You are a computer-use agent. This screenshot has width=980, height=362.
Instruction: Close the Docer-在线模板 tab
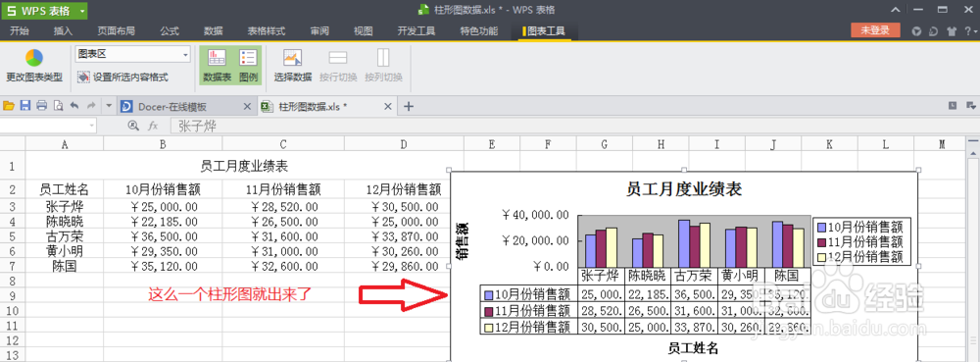(247, 106)
